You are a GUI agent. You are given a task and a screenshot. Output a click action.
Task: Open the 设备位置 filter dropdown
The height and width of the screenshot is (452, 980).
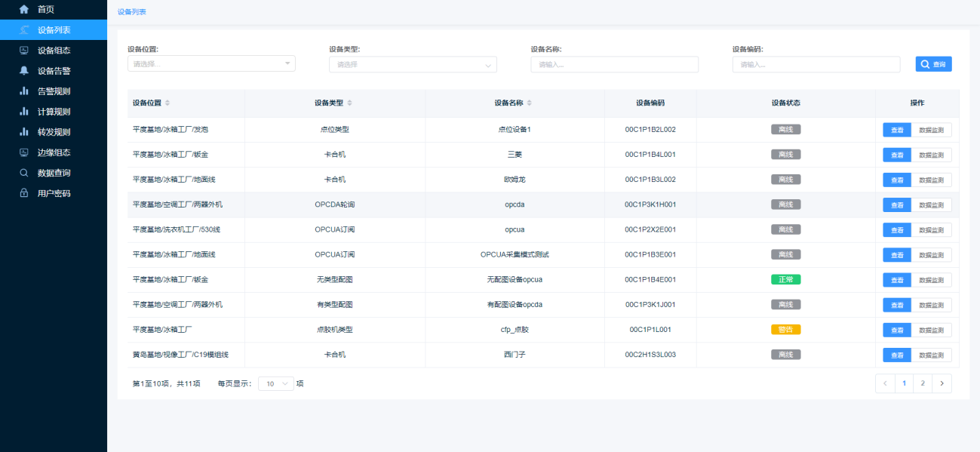211,64
